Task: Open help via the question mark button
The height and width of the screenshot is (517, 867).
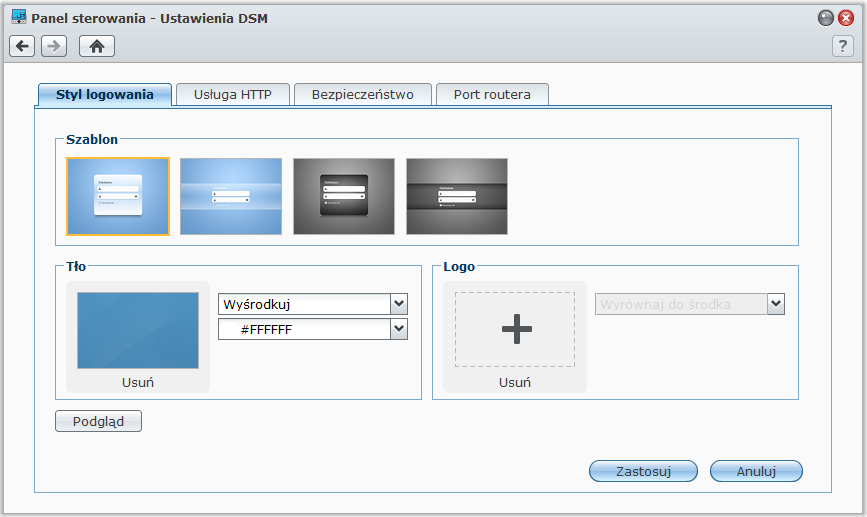Action: tap(843, 46)
